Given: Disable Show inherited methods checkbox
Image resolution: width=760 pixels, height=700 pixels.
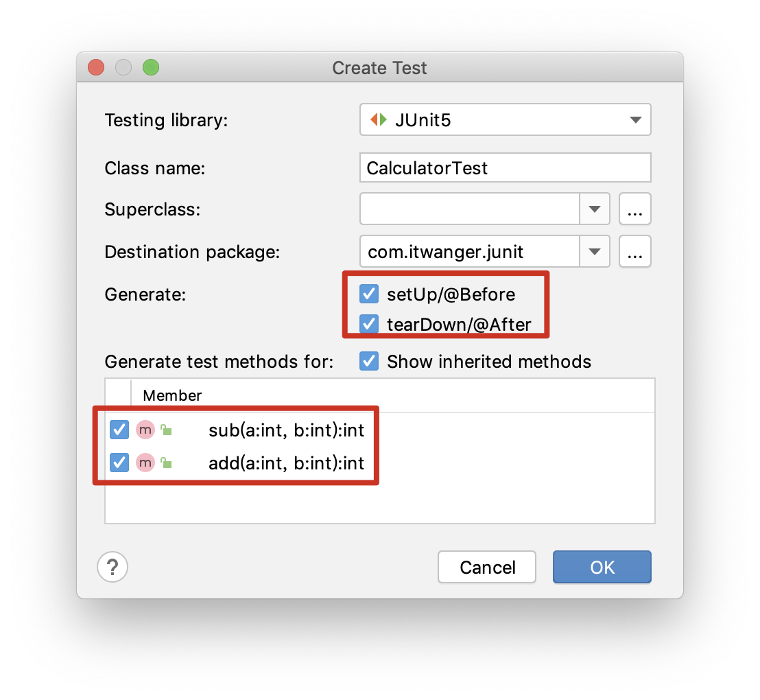Looking at the screenshot, I should (x=370, y=361).
